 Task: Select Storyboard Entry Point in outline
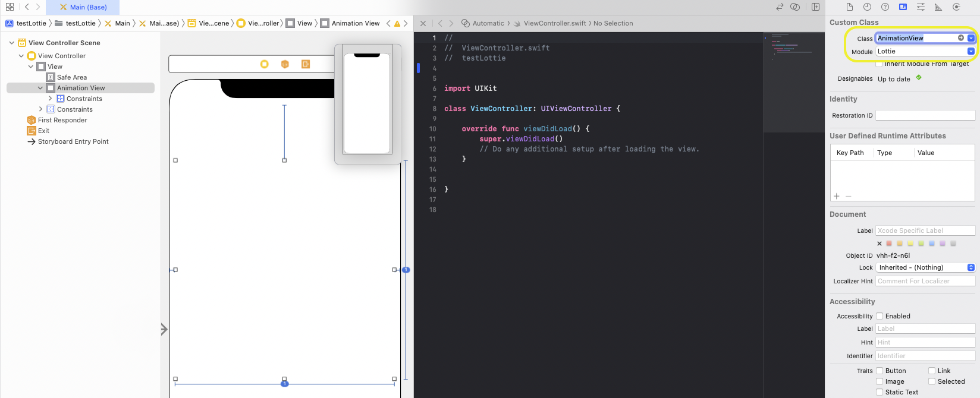point(68,141)
